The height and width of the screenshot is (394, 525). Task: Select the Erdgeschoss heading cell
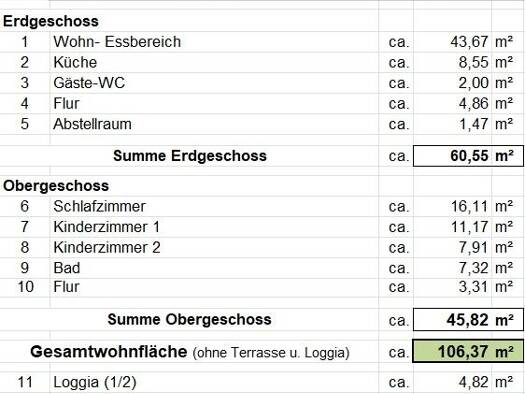(51, 21)
